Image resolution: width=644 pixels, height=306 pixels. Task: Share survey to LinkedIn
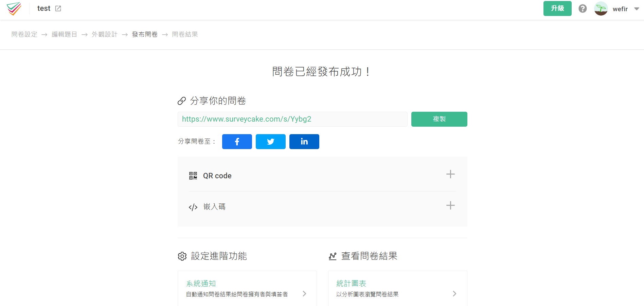coord(304,142)
